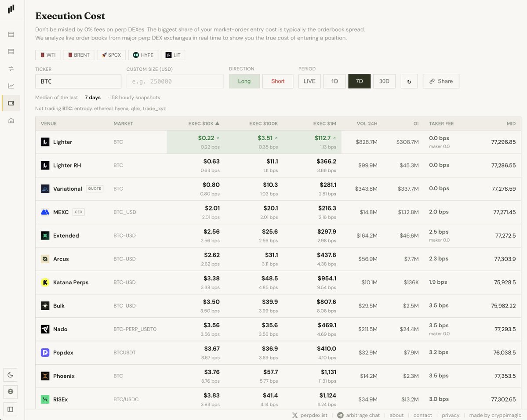
Task: Sort by the EXEC $1M column
Action: tap(325, 123)
